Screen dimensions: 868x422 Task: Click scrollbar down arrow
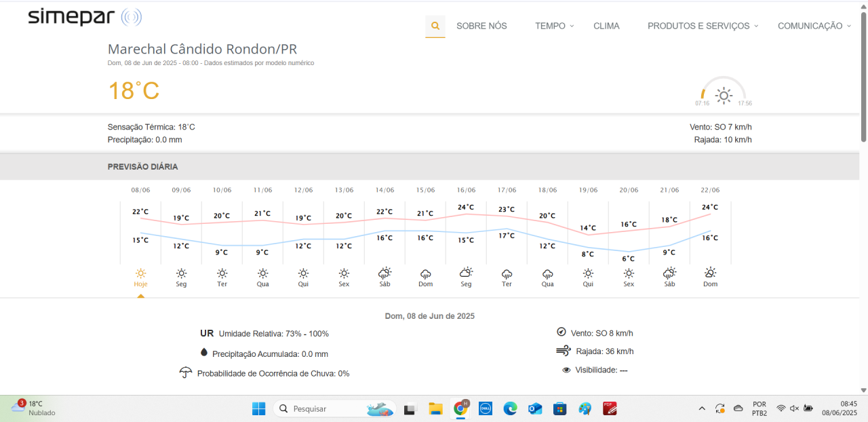point(864,390)
